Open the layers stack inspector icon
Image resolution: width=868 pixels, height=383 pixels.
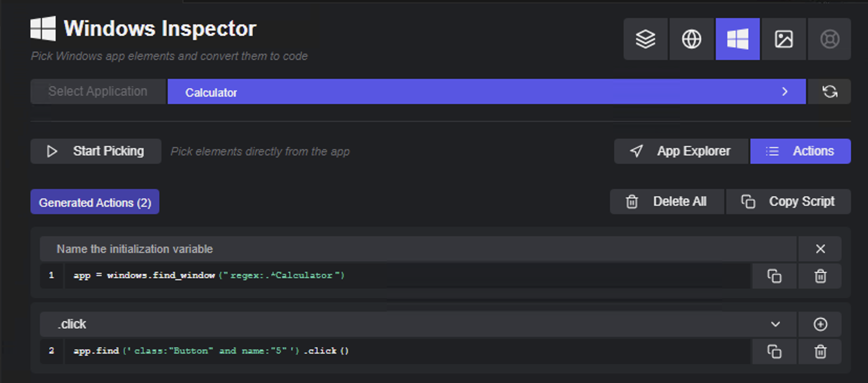tap(645, 39)
